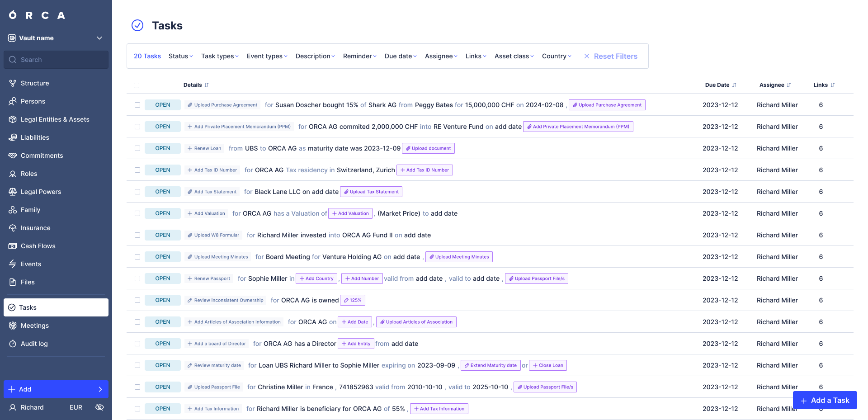Click the Insurance umbrella icon

point(13,228)
